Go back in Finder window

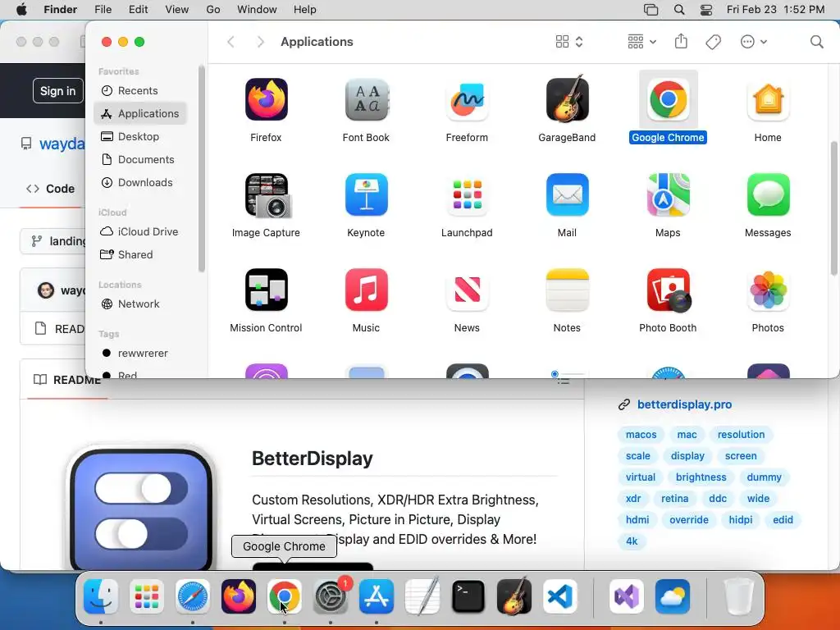[231, 42]
